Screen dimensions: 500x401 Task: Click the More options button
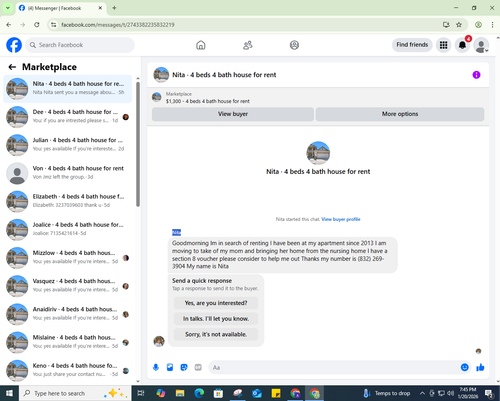[400, 114]
